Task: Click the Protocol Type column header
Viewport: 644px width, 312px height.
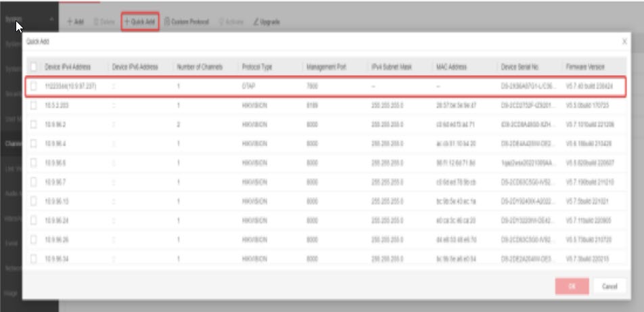Action: tap(257, 67)
